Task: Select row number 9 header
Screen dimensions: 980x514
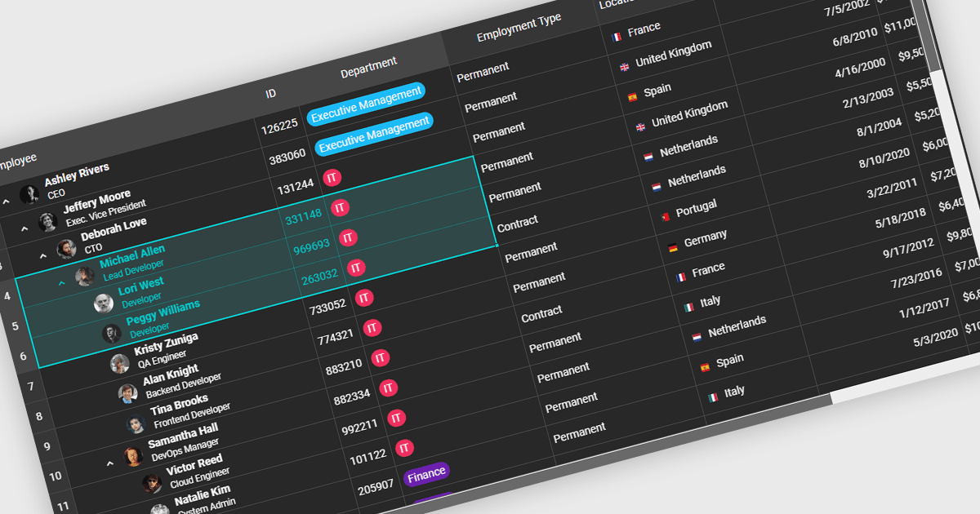Action: [x=47, y=446]
